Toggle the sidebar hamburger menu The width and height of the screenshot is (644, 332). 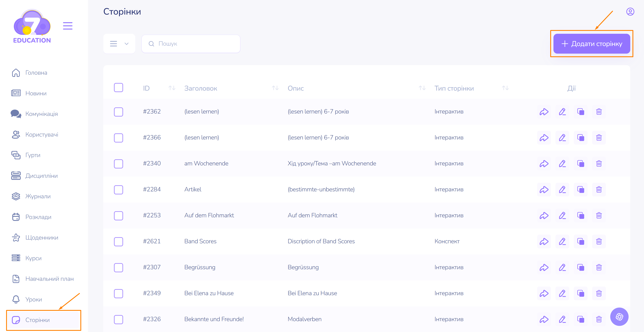67,26
